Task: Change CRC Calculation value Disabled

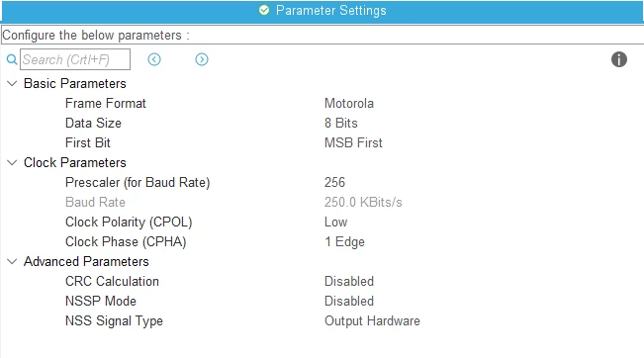Action: pos(349,281)
